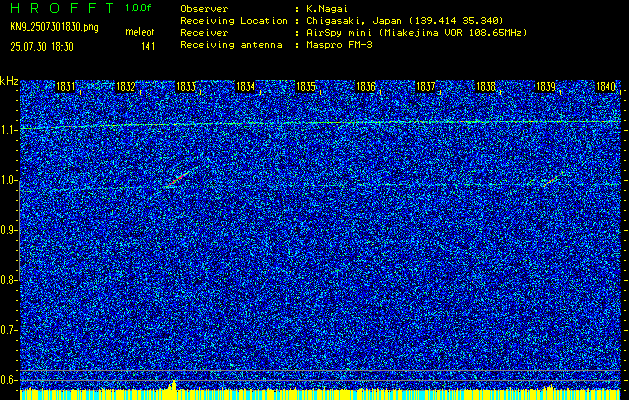Click the 0.8 frequency axis label

click(8, 280)
